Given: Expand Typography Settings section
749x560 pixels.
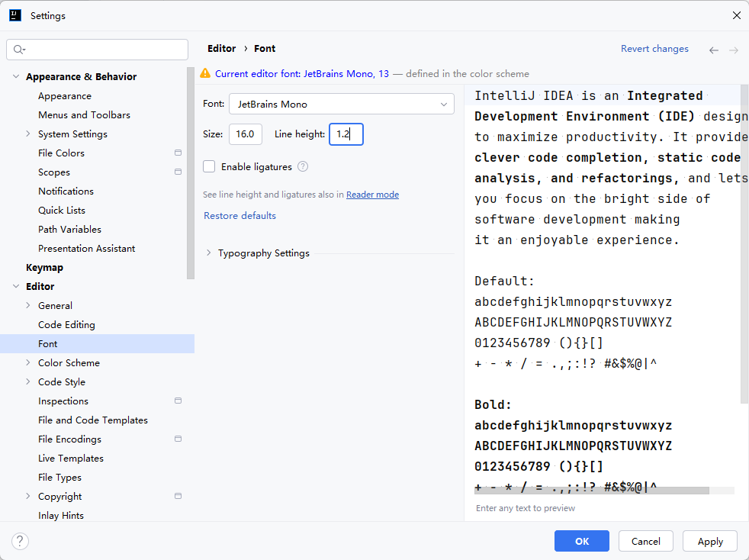Looking at the screenshot, I should (x=209, y=253).
